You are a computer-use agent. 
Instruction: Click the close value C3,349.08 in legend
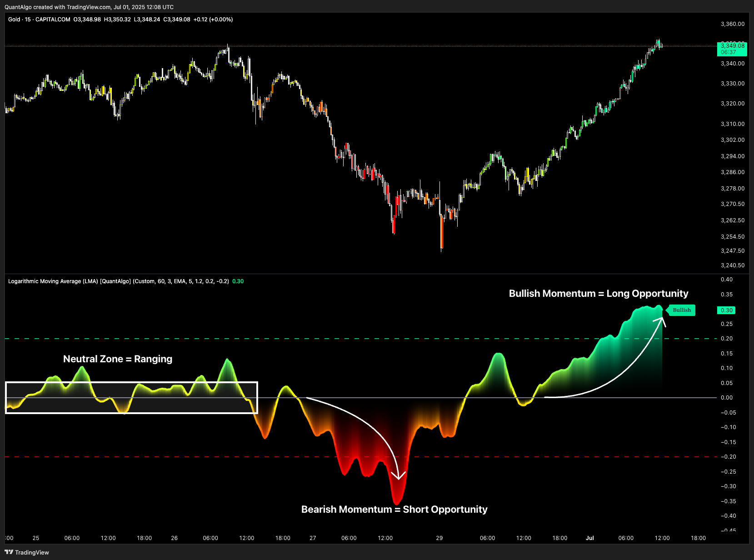tap(177, 20)
